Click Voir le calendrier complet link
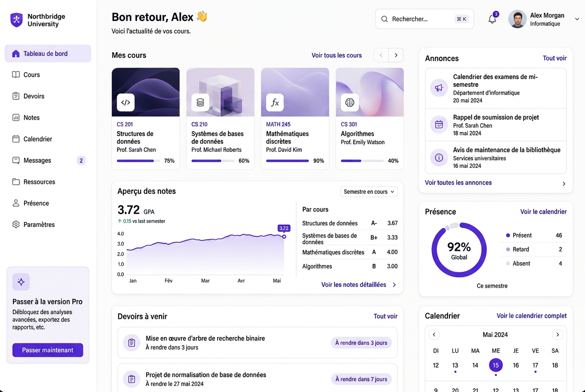Image resolution: width=585 pixels, height=392 pixels. tap(531, 316)
